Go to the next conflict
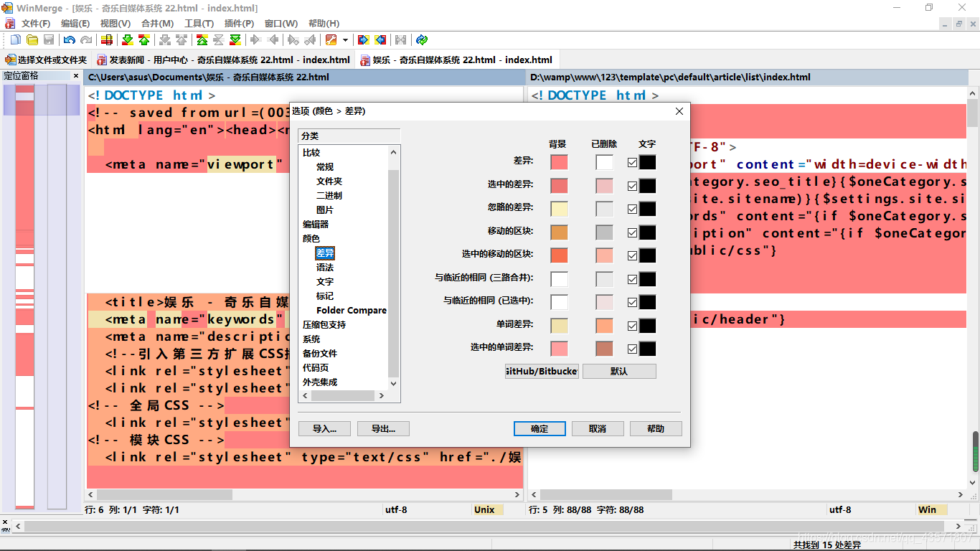This screenshot has width=980, height=551. 165,40
